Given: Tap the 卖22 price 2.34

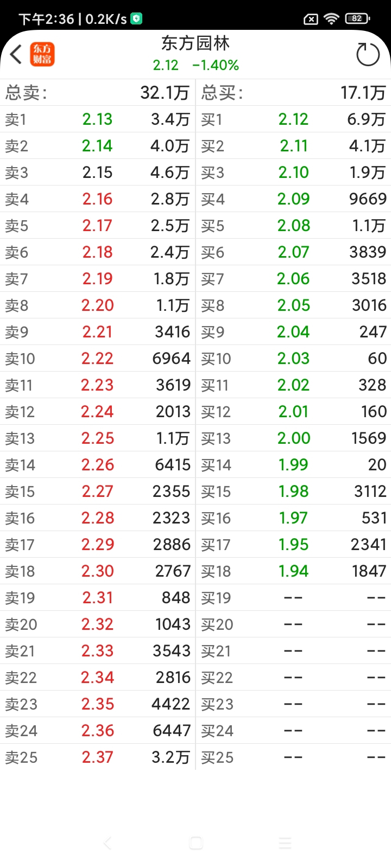Looking at the screenshot, I should 98,678.
